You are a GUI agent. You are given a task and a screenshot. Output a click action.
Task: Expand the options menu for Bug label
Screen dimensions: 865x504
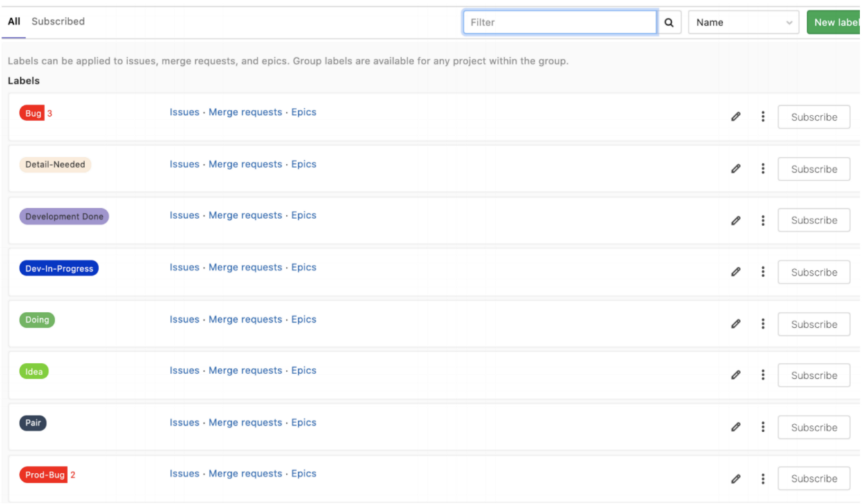[x=763, y=117]
